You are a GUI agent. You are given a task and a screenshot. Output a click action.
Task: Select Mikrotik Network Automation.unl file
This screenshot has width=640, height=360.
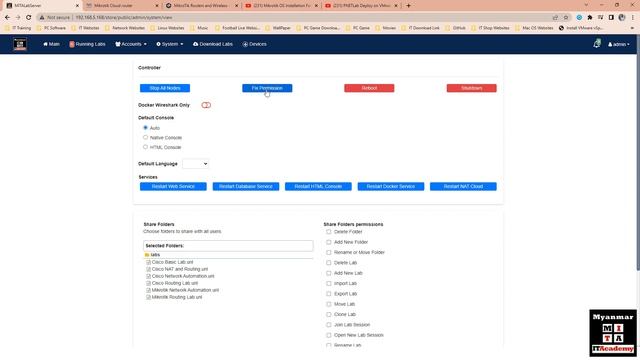coord(185,290)
